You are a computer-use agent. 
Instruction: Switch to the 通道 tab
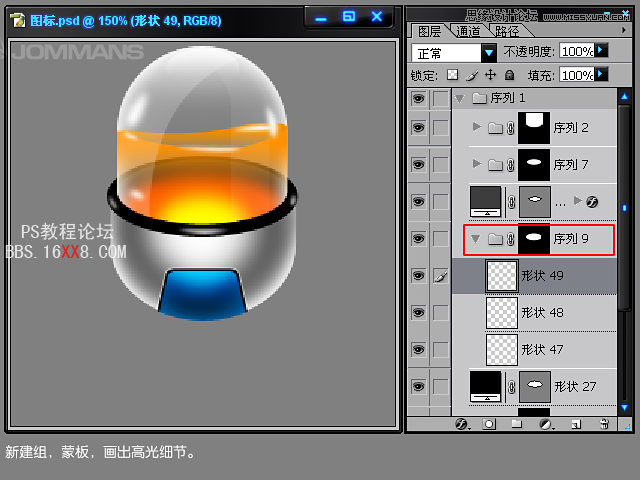(x=466, y=32)
